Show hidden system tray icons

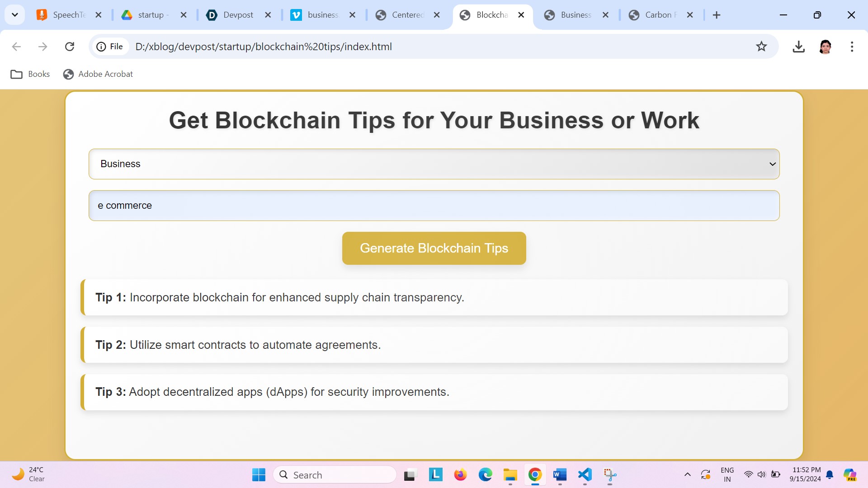coord(687,474)
